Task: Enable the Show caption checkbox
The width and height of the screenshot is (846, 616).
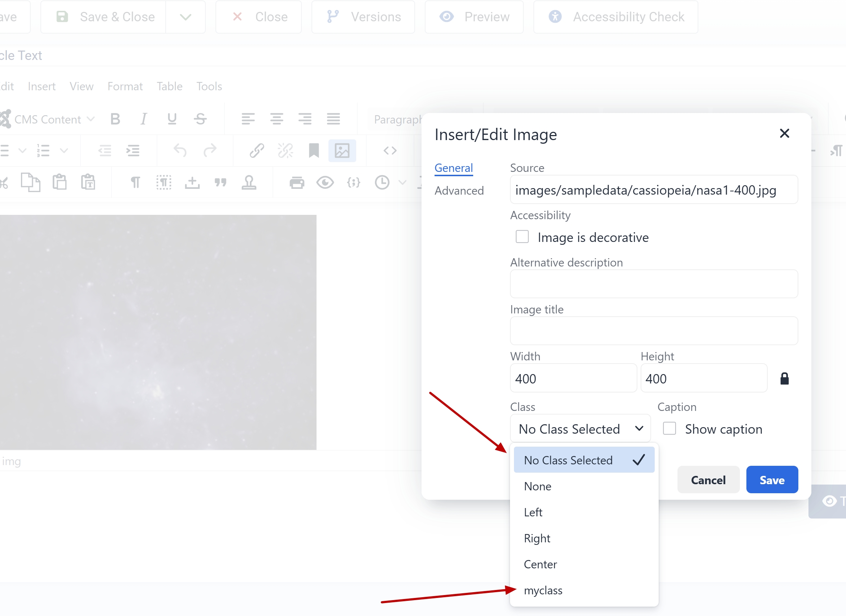Action: click(x=669, y=429)
